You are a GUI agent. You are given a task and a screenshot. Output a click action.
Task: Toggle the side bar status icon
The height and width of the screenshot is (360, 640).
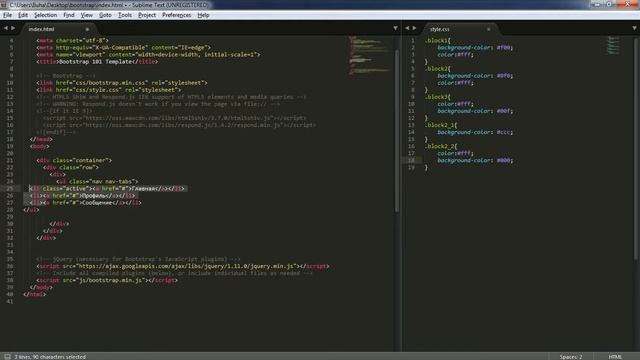(7, 356)
